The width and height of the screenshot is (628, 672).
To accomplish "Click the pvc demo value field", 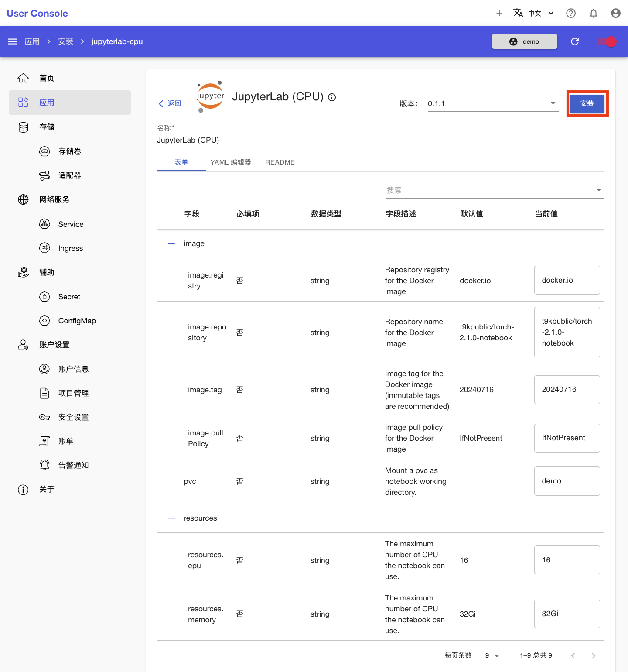I will (x=567, y=481).
